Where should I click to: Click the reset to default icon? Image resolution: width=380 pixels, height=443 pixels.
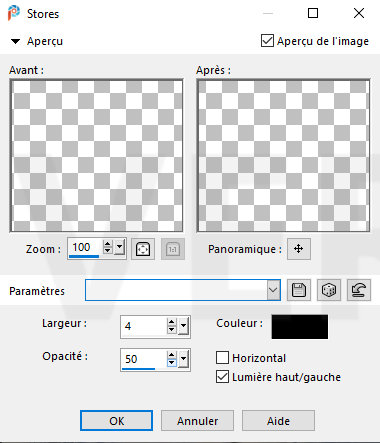point(359,290)
